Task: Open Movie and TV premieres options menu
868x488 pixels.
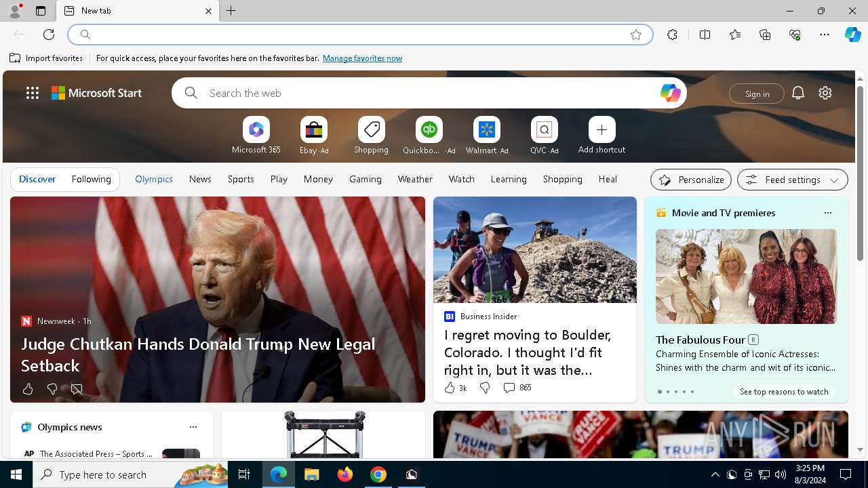Action: (x=827, y=213)
